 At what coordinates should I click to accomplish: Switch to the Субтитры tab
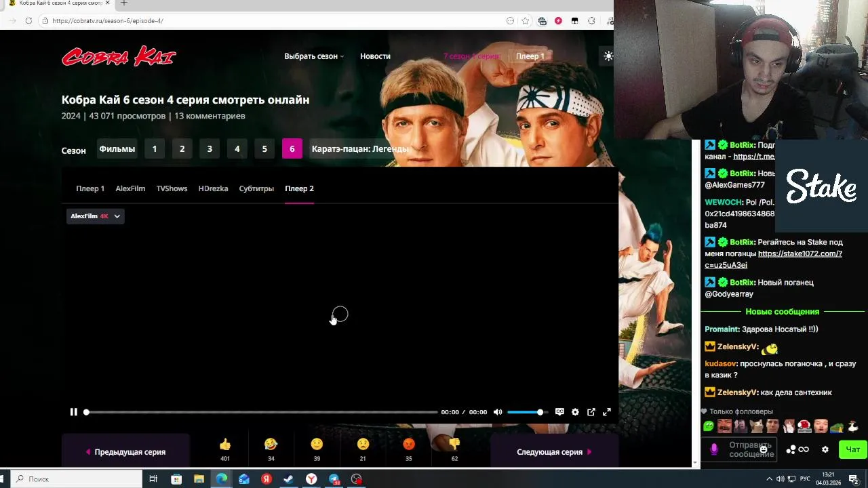click(256, 188)
